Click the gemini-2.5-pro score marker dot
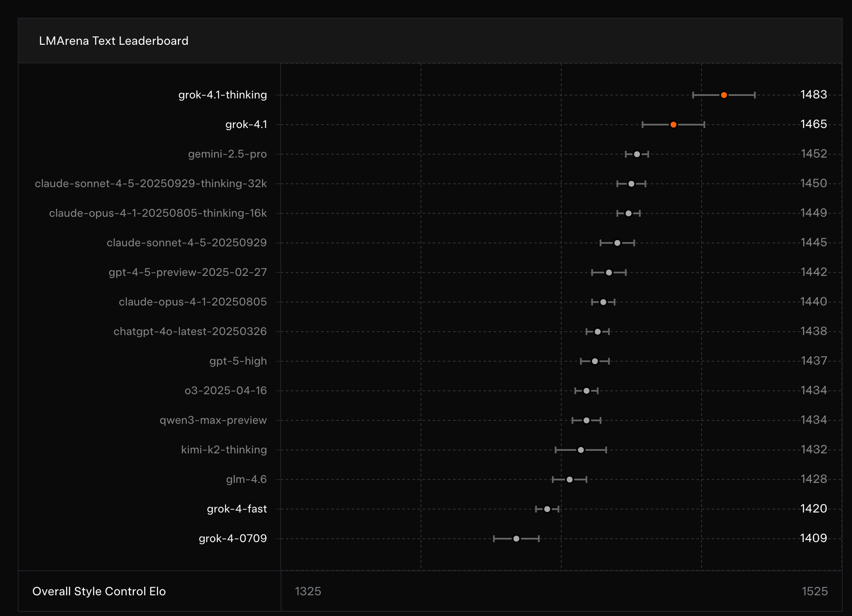Screen dimensions: 852x616 coord(637,154)
